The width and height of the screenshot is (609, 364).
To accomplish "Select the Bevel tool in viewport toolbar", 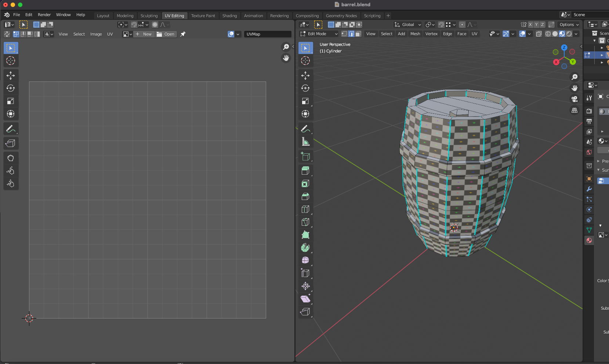I will [305, 196].
